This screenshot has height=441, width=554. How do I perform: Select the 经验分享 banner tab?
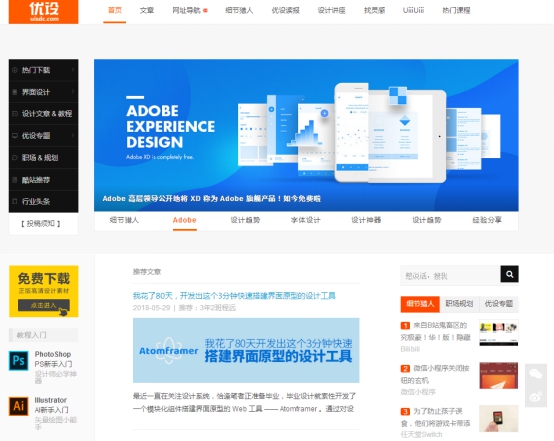pyautogui.click(x=487, y=220)
